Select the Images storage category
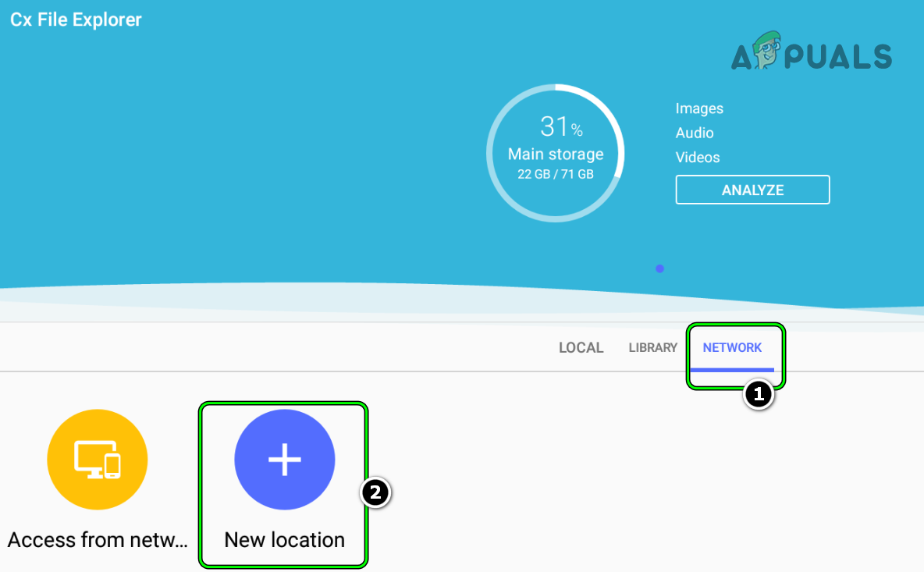924x572 pixels. (699, 108)
